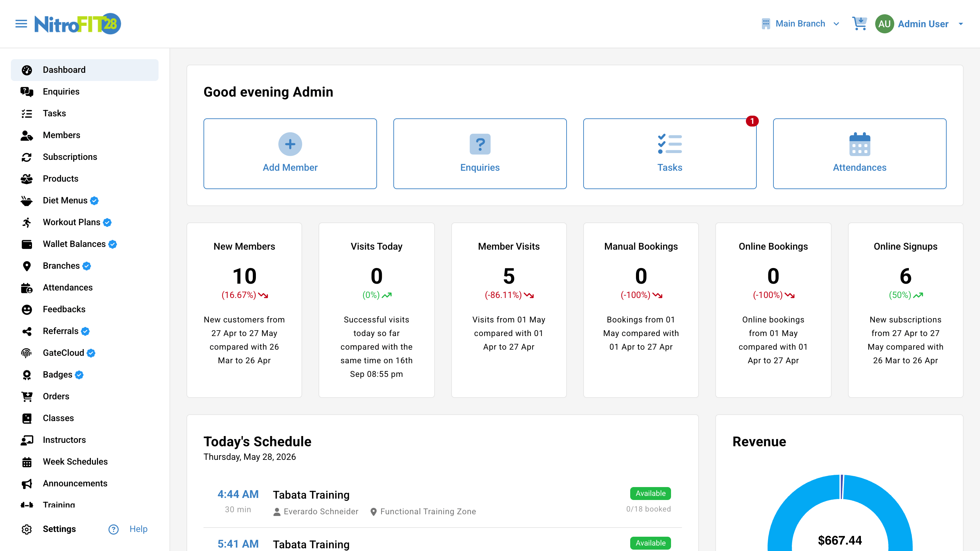Click the Attendances calendar icon in sidebar
This screenshot has width=980, height=551.
pos(27,288)
